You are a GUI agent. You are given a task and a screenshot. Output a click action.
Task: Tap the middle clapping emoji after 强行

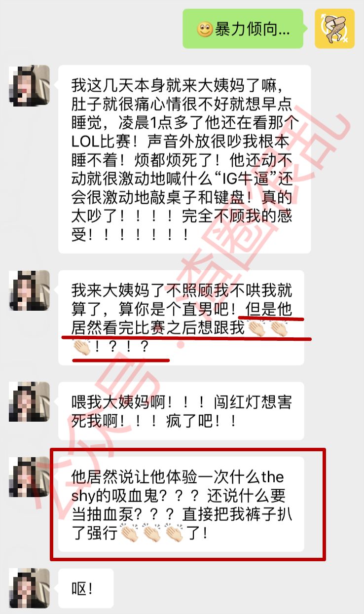click(x=152, y=534)
